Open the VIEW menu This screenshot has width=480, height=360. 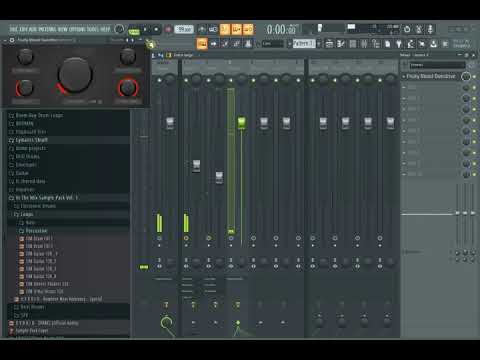(x=62, y=29)
